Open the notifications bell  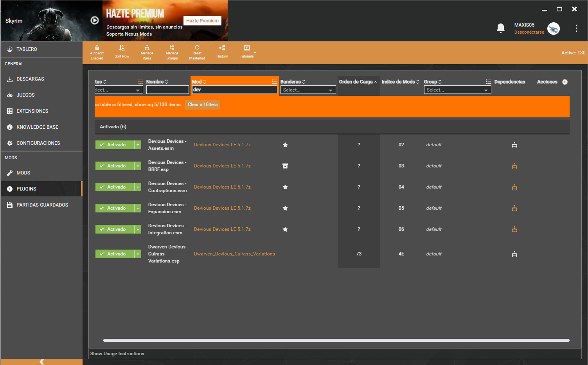[500, 28]
